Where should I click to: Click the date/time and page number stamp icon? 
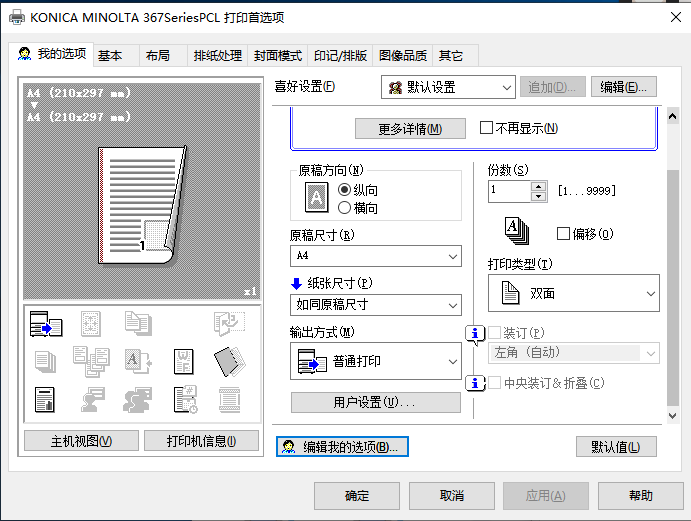[x=186, y=399]
